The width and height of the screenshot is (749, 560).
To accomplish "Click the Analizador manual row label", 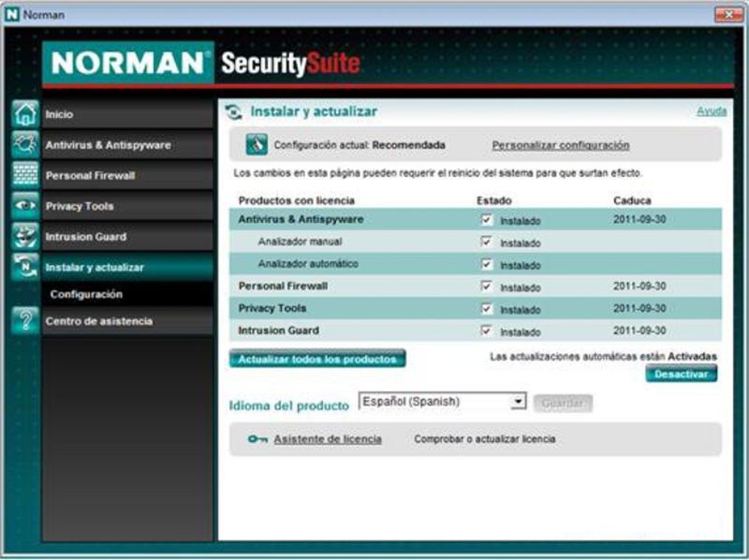I will coord(300,242).
